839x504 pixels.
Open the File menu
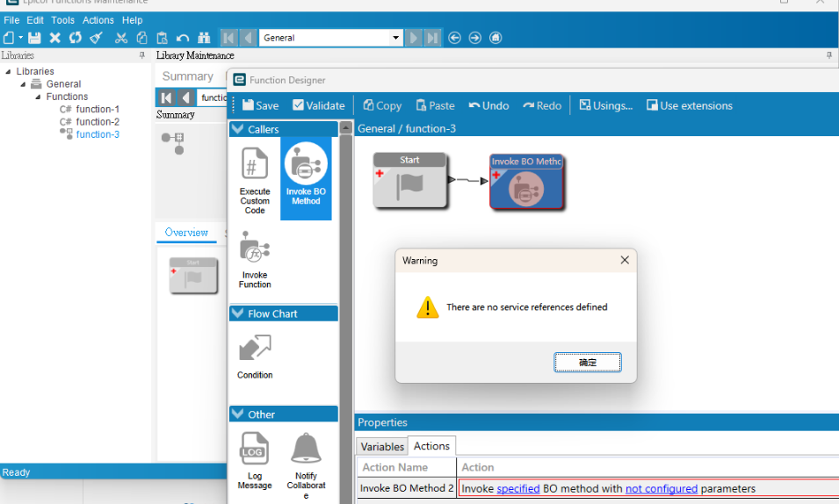click(x=11, y=20)
